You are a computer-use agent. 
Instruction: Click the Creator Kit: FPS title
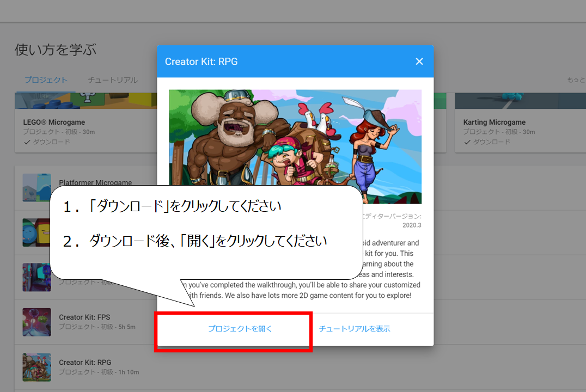[x=84, y=317]
